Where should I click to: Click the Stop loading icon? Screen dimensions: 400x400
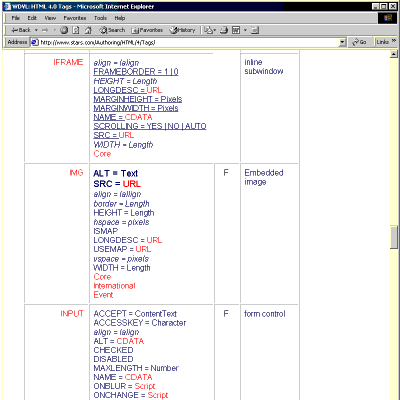click(x=64, y=30)
